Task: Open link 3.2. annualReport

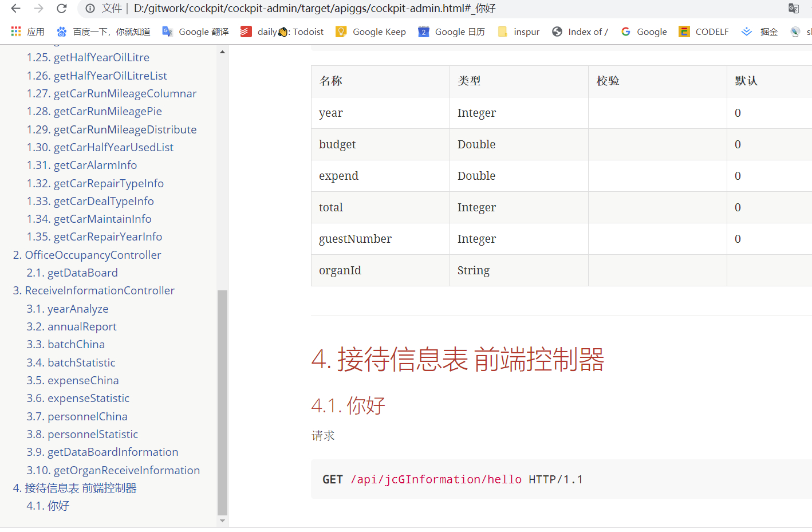Action: pyautogui.click(x=71, y=326)
